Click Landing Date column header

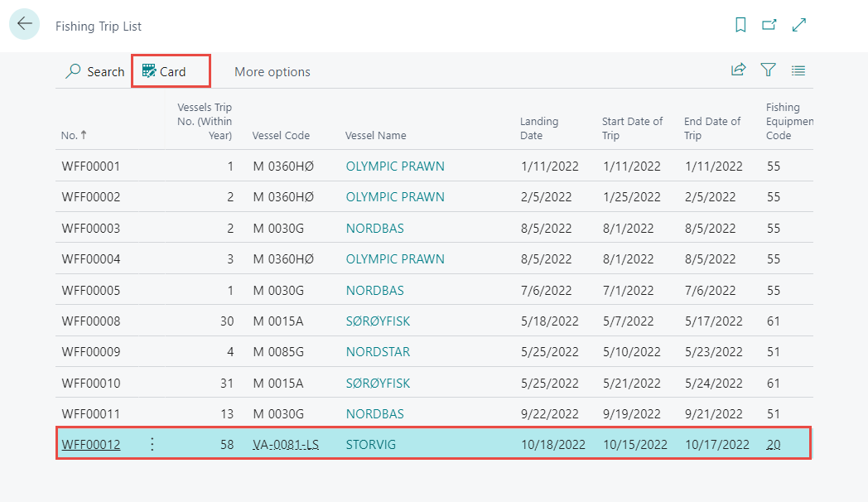(539, 128)
